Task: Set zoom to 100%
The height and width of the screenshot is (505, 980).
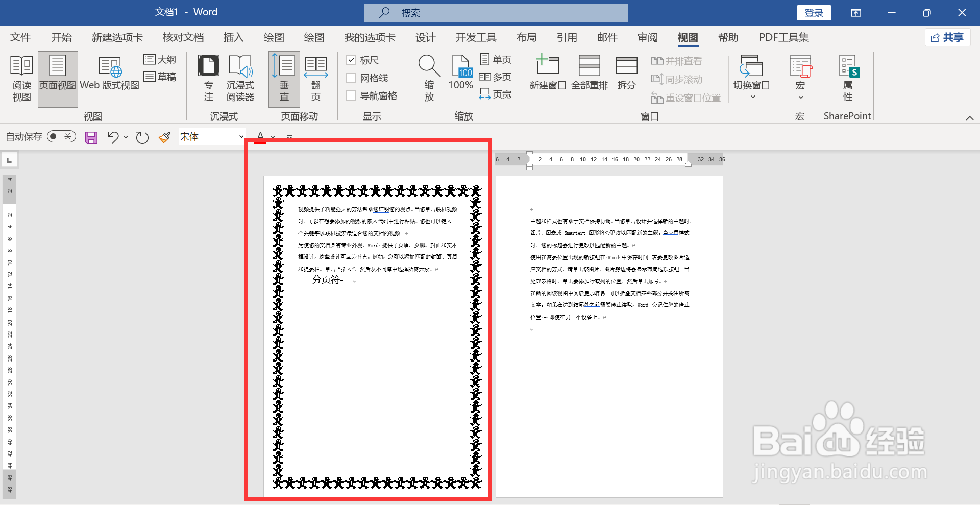Action: (461, 73)
